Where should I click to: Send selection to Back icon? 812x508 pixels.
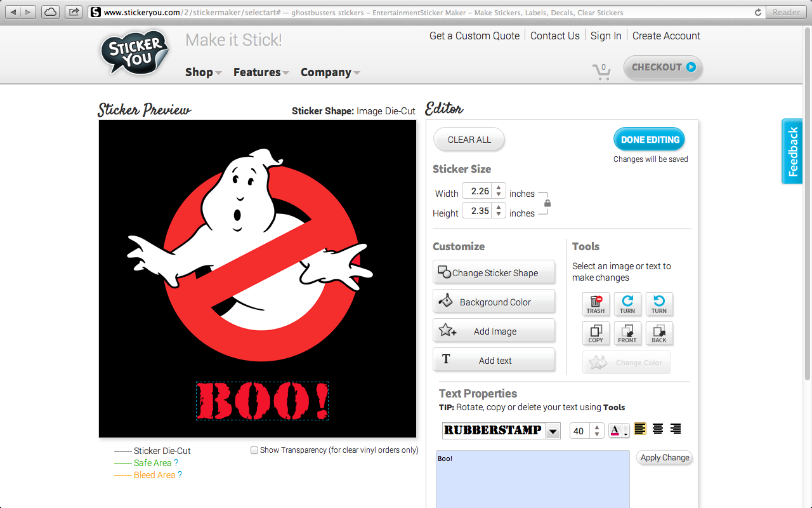pos(659,333)
